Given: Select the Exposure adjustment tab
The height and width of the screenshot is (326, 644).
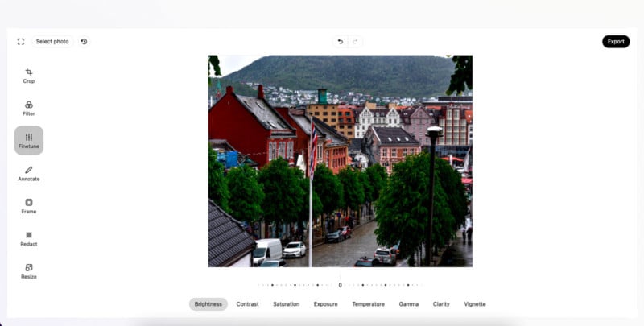Looking at the screenshot, I should click(325, 304).
